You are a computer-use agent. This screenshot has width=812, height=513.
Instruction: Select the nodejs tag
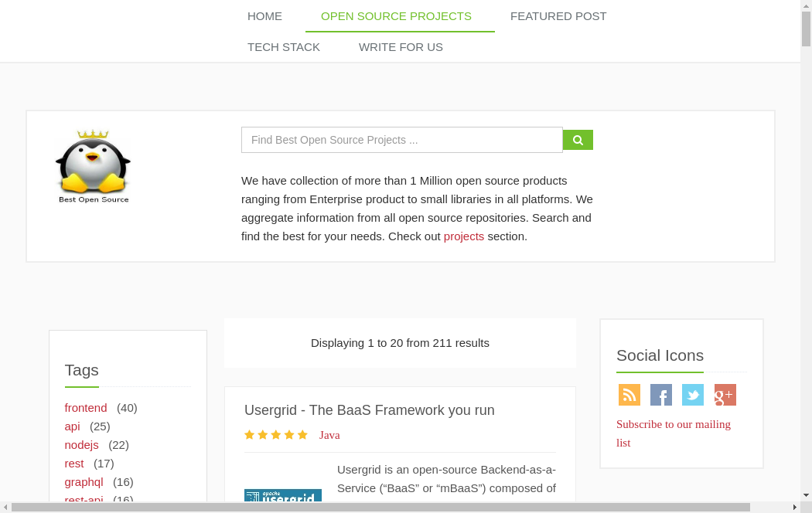[x=81, y=445]
